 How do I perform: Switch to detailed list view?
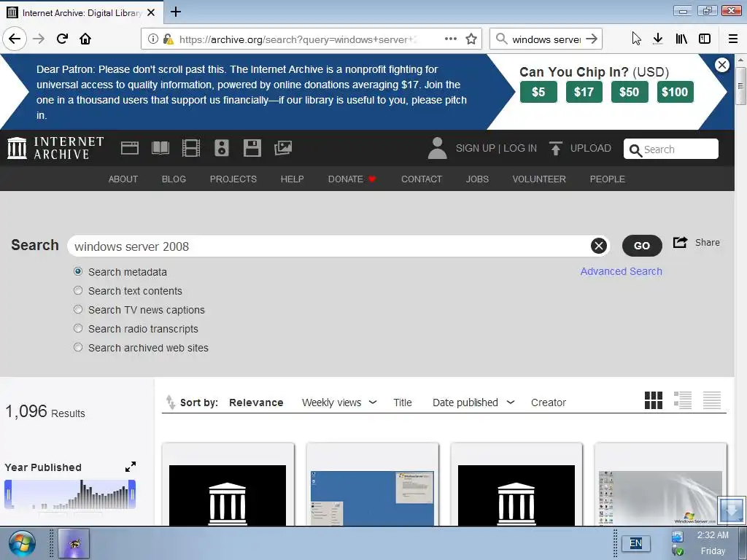coord(683,400)
